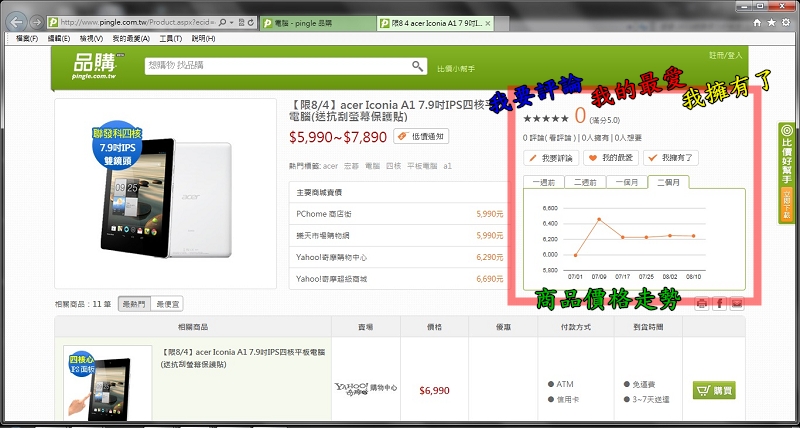800x428 pixels.
Task: Sort related products by 最熱門
Action: [x=134, y=304]
